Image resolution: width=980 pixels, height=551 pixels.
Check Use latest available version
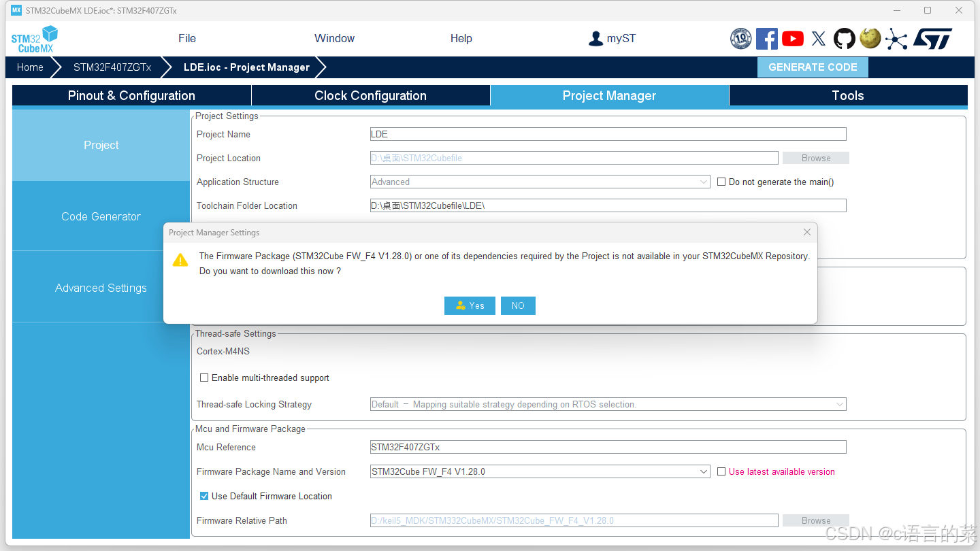(721, 471)
